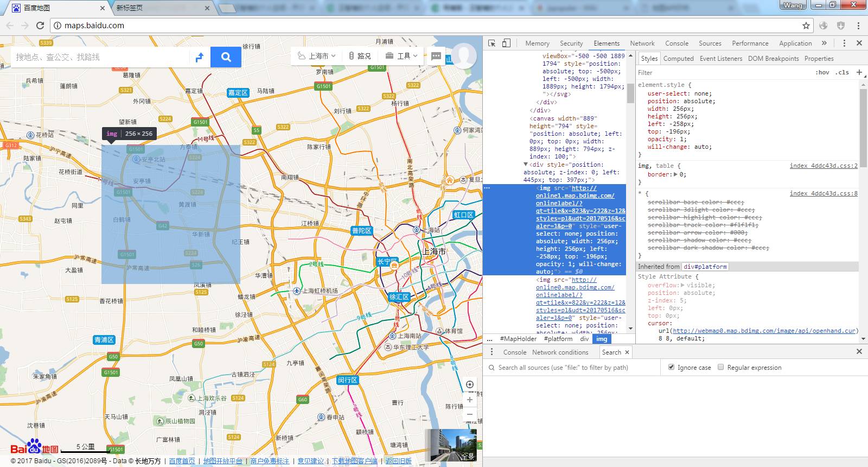Click the shield extension icon

tap(841, 26)
